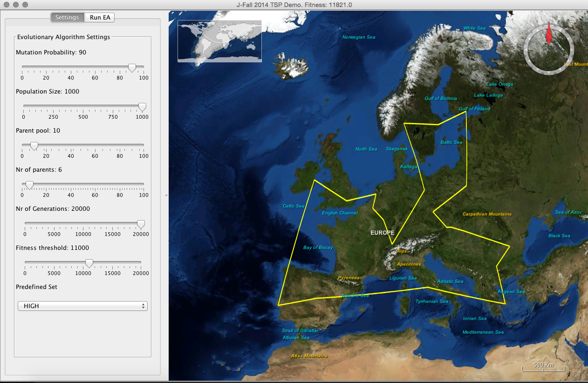This screenshot has width=588, height=383.
Task: Click the Fitness threshold slider handle
Action: [x=89, y=263]
